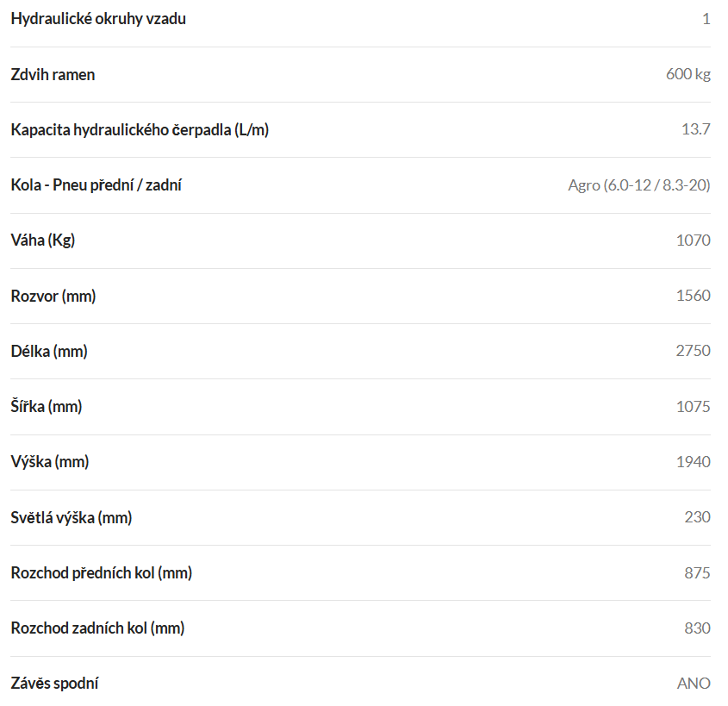Select the 1560 wheelbase value
The image size is (728, 706).
pos(694,296)
